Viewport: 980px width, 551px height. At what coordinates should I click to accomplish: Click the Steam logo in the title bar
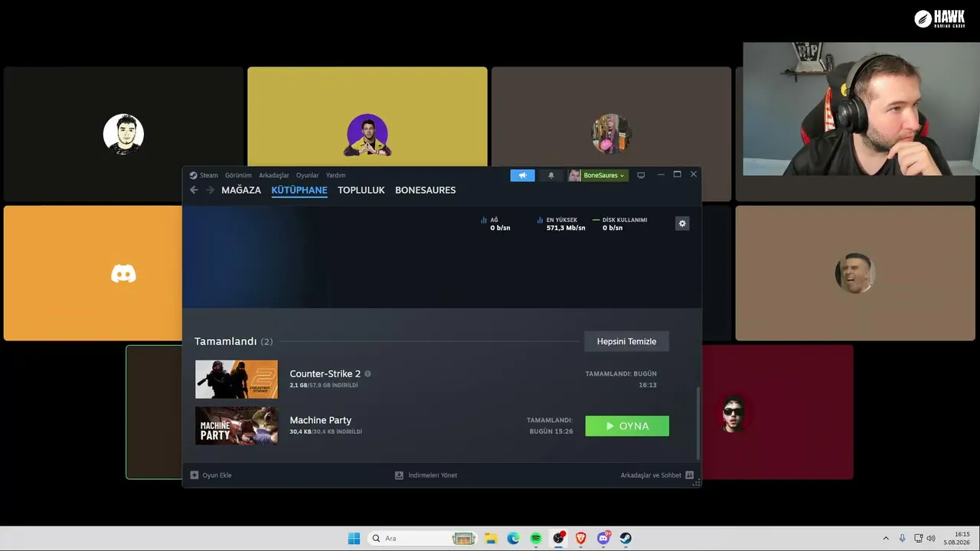point(194,175)
